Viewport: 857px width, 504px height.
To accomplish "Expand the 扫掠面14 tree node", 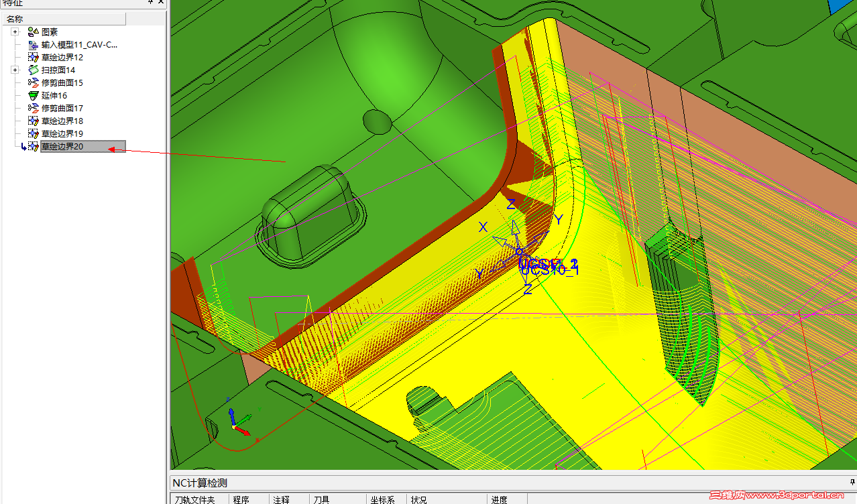I will click(x=15, y=70).
